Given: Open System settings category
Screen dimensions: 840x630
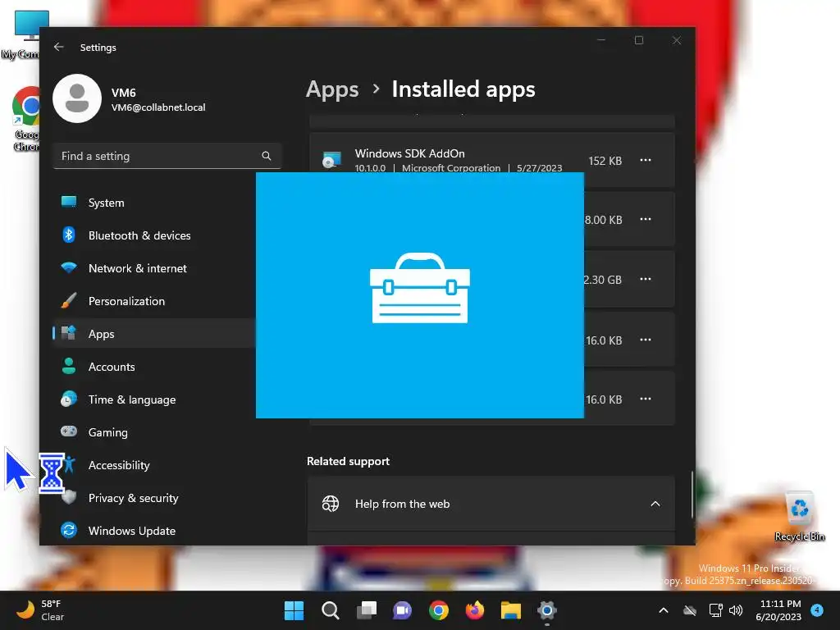Looking at the screenshot, I should click(154, 203).
